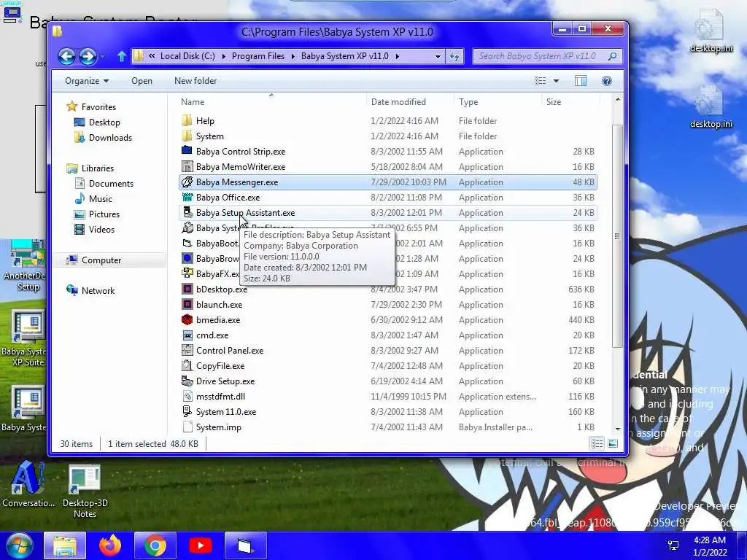747x560 pixels.
Task: Select the Babya MemoWriter.exe file icon
Action: pyautogui.click(x=187, y=167)
